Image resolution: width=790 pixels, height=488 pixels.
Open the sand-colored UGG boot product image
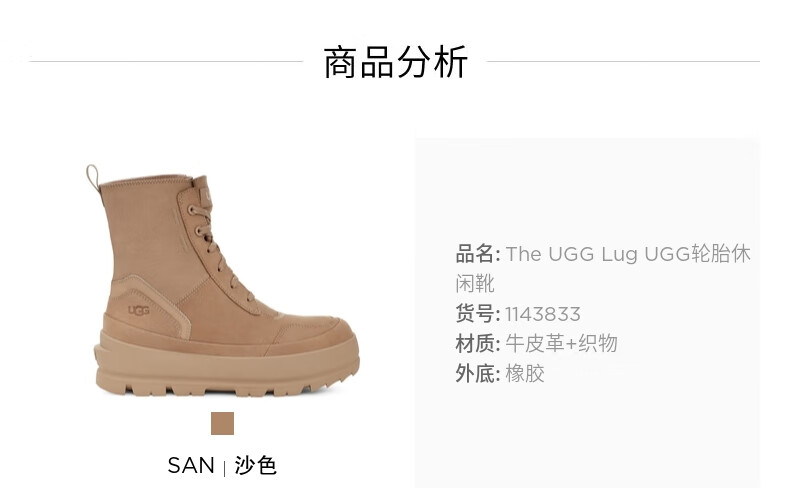(x=223, y=280)
